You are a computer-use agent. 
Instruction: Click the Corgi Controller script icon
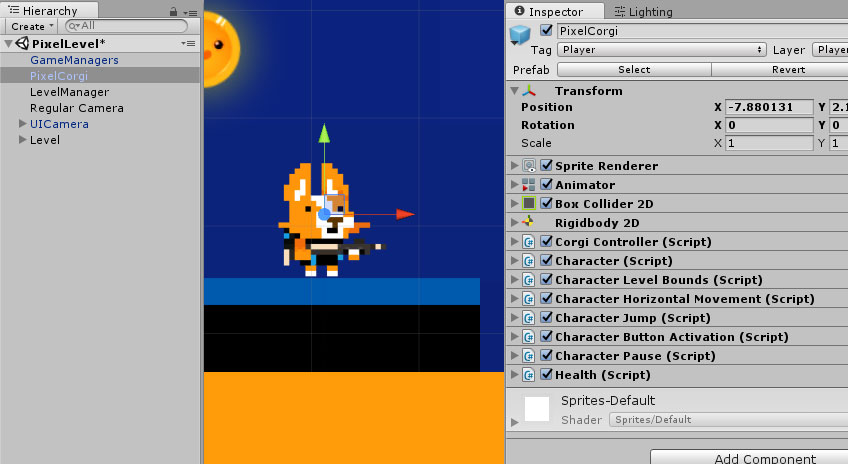click(x=529, y=242)
